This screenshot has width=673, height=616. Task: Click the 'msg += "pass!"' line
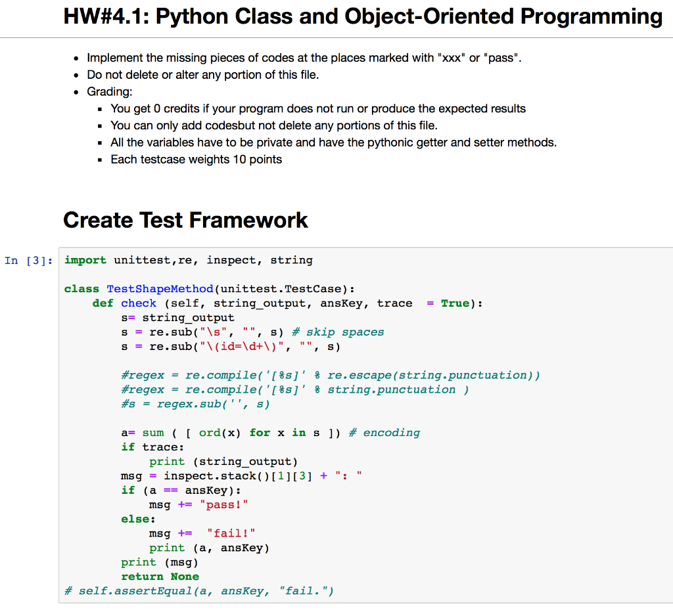(198, 505)
